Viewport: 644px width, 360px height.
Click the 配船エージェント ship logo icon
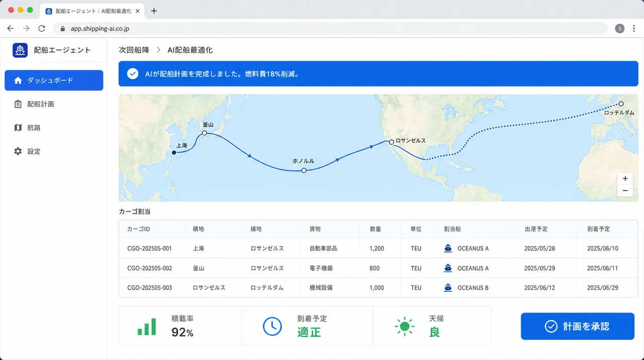pyautogui.click(x=20, y=50)
